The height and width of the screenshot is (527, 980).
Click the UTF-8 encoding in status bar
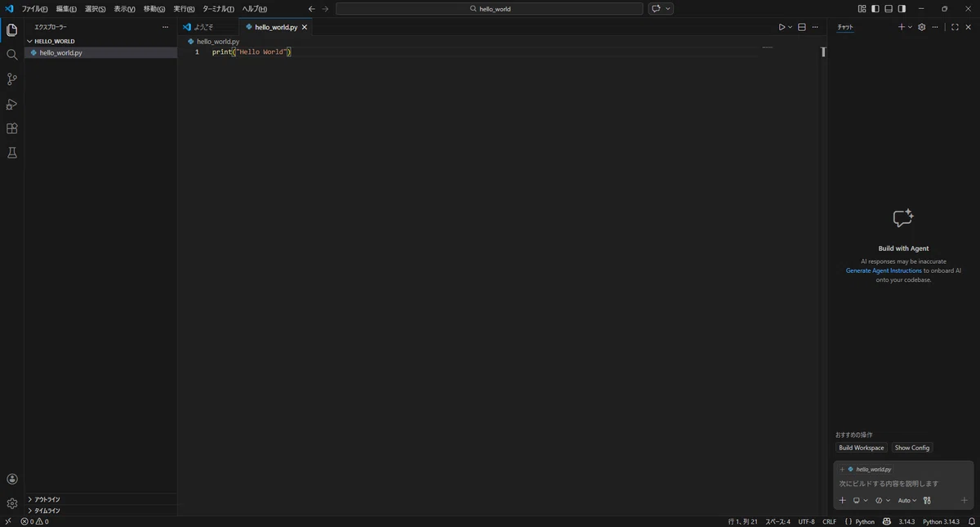point(806,521)
